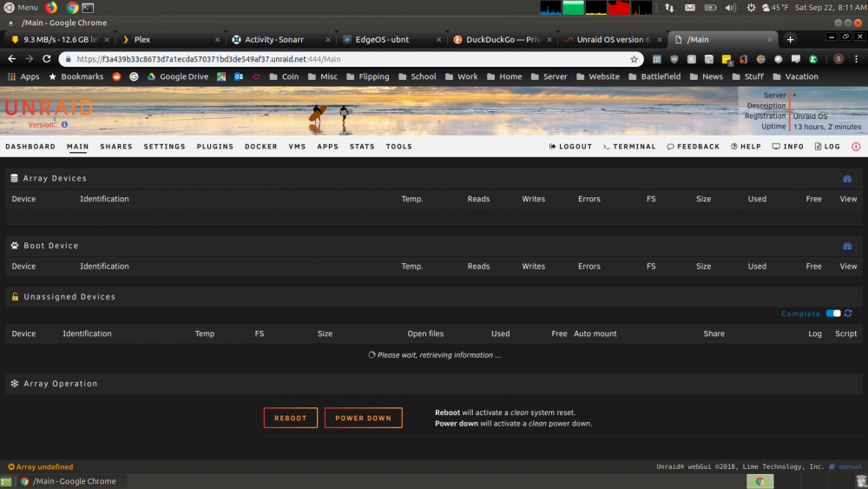Click LOGOUT in the Unraid header
The image size is (868, 489).
click(570, 147)
